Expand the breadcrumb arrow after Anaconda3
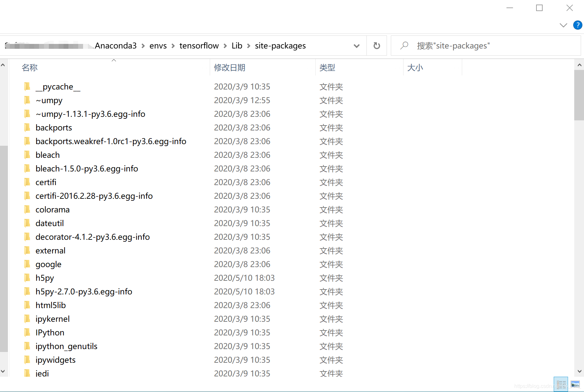Viewport: 584px width, 392px height. coord(143,46)
